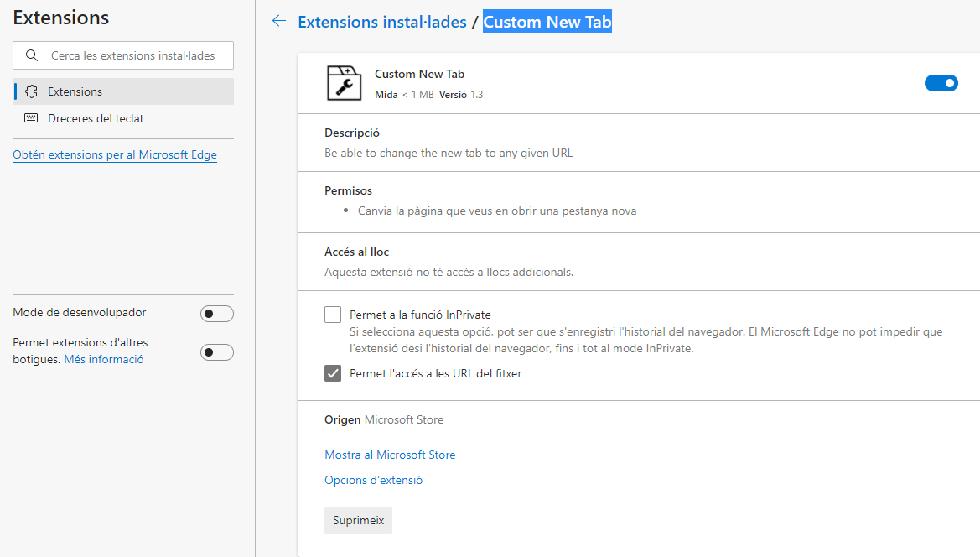Click the Accés al lloc heading
Viewport: 980px width, 557px height.
pyautogui.click(x=357, y=252)
